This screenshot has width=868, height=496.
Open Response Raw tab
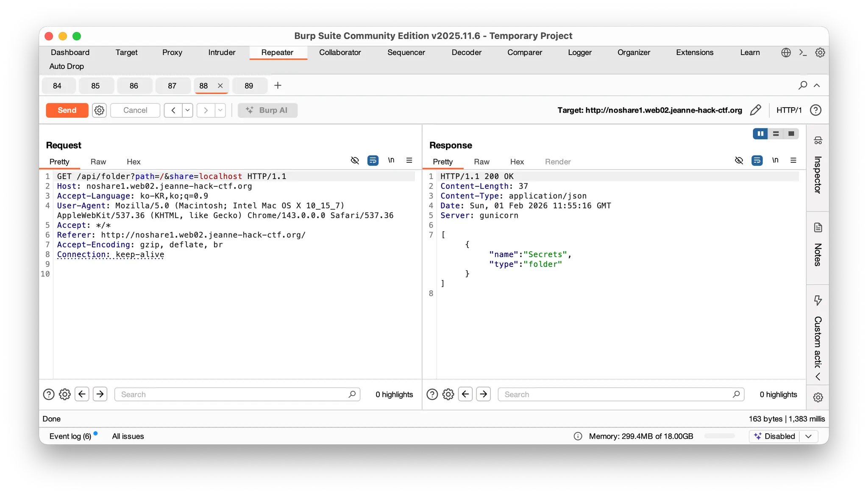coord(481,162)
